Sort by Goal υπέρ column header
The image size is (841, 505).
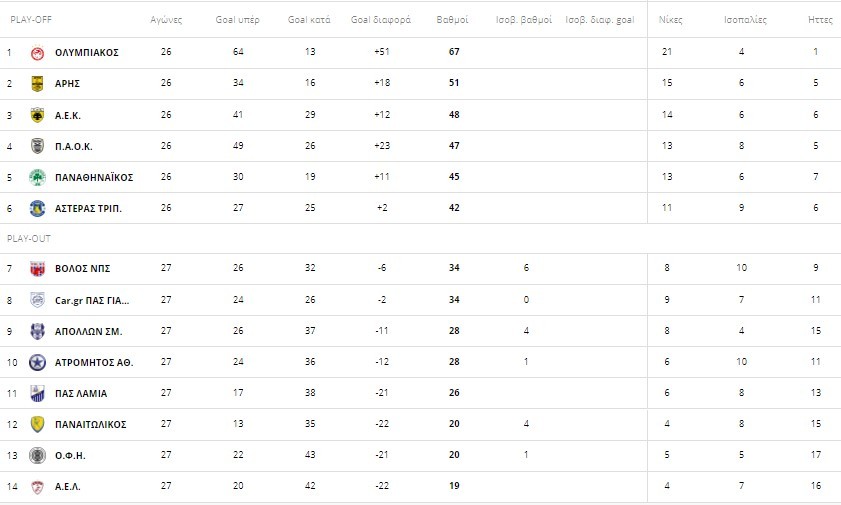[x=237, y=20]
